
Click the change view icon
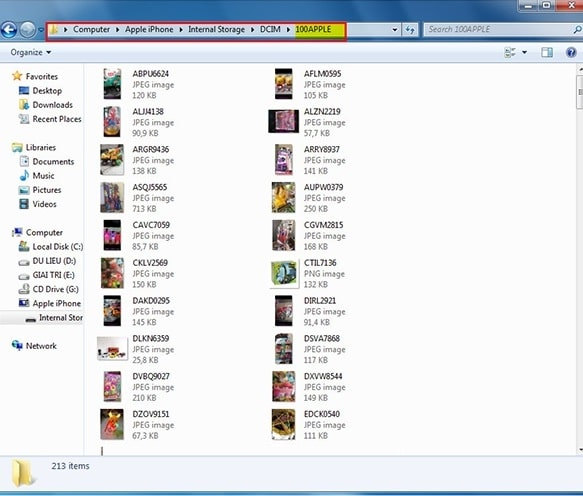[x=510, y=52]
